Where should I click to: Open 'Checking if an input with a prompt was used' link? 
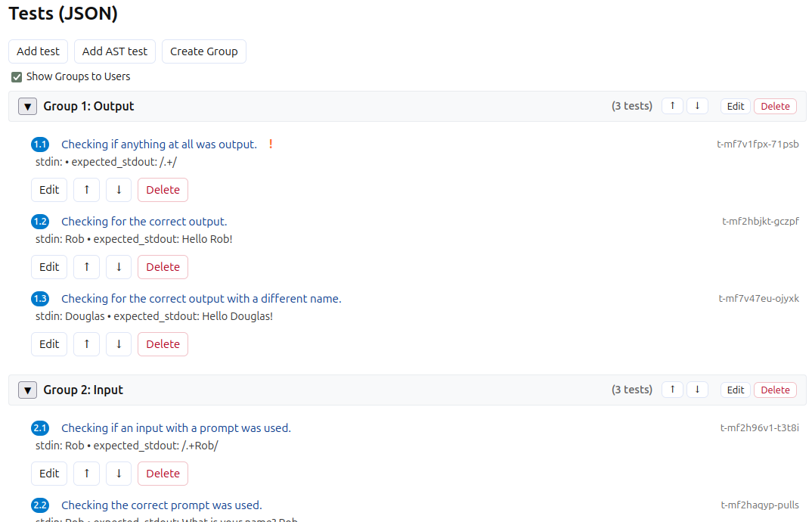pyautogui.click(x=176, y=428)
